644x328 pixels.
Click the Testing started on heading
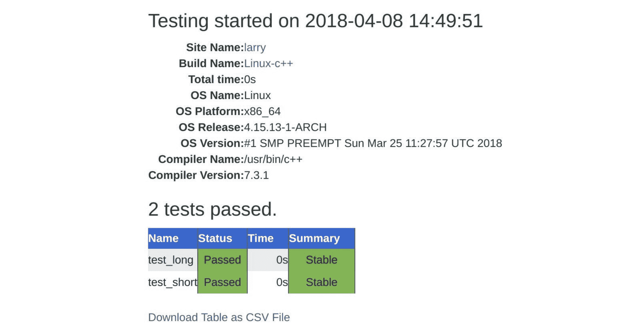[315, 21]
